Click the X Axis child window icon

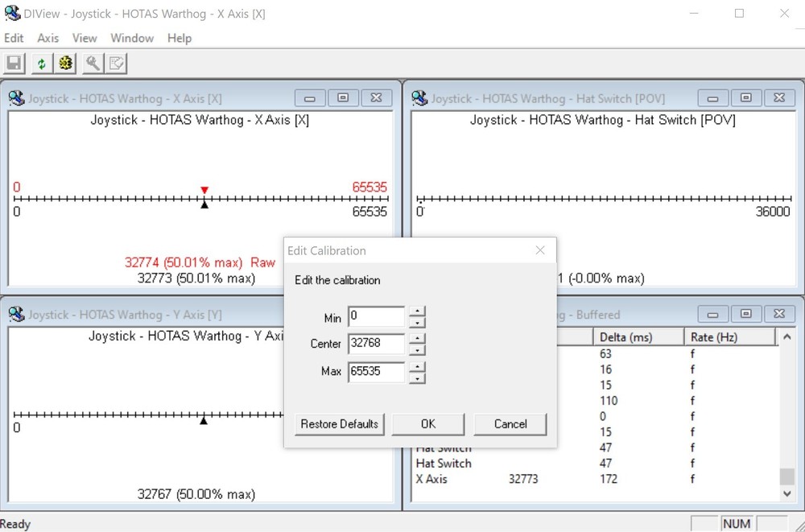coord(16,97)
